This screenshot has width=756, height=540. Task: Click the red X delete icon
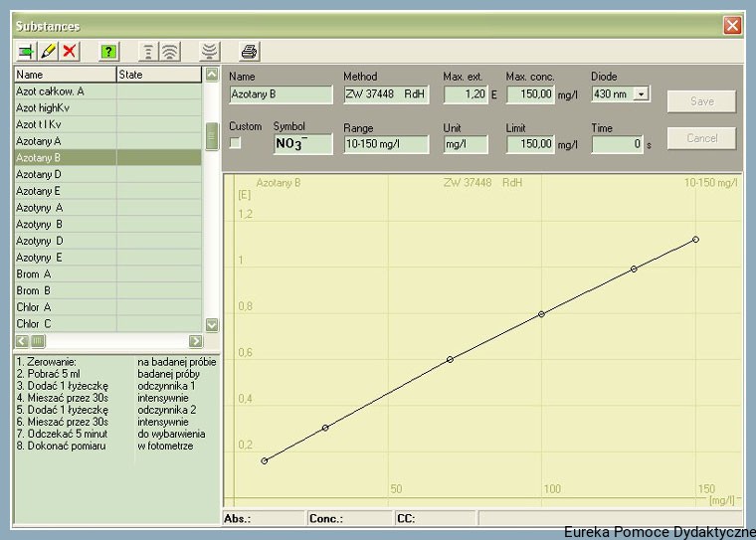click(70, 51)
